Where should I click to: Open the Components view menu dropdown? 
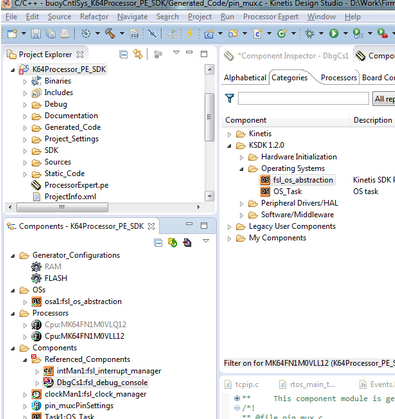pyautogui.click(x=206, y=241)
